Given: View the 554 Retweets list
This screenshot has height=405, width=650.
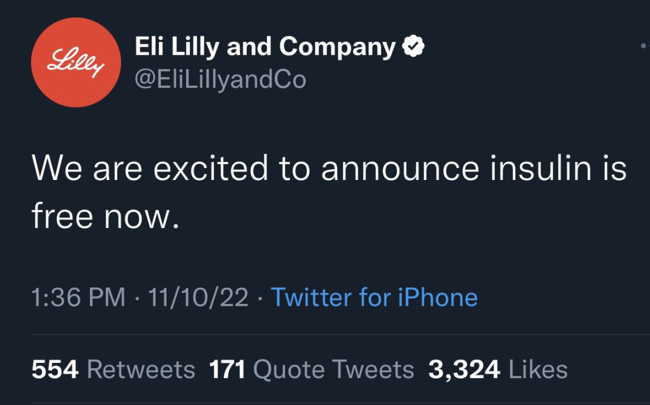Looking at the screenshot, I should click(113, 369).
